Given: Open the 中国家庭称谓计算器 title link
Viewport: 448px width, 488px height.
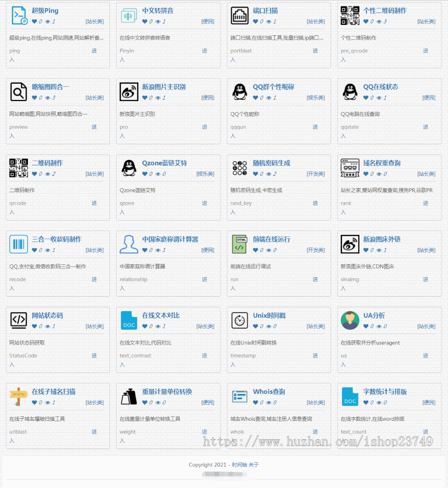Looking at the screenshot, I should click(170, 240).
